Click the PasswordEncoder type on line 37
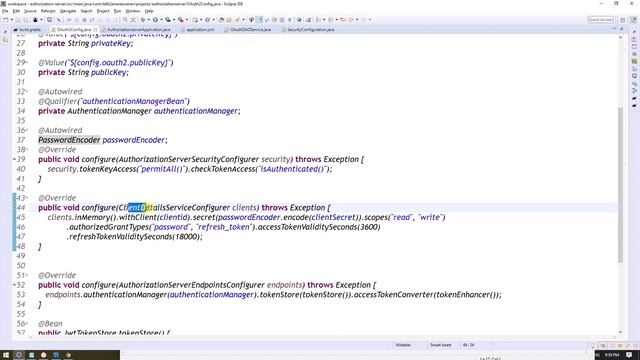Screen dimensions: 640x360 tap(69, 140)
